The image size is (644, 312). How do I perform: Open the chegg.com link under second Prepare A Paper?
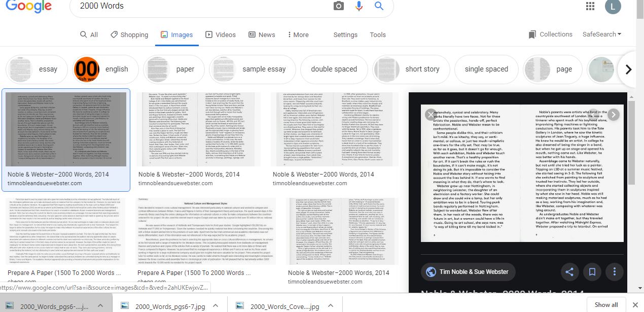click(x=151, y=282)
